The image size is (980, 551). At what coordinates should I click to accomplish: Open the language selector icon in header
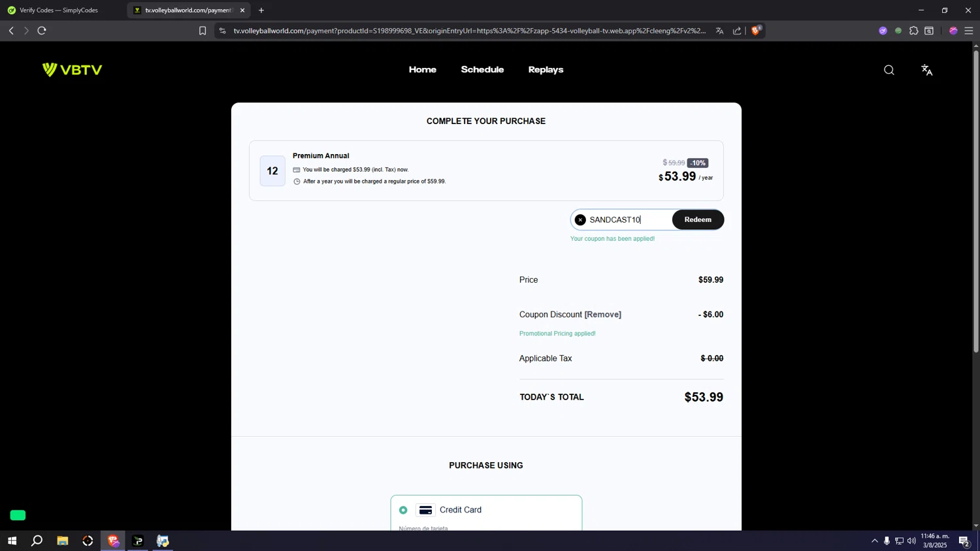point(926,70)
